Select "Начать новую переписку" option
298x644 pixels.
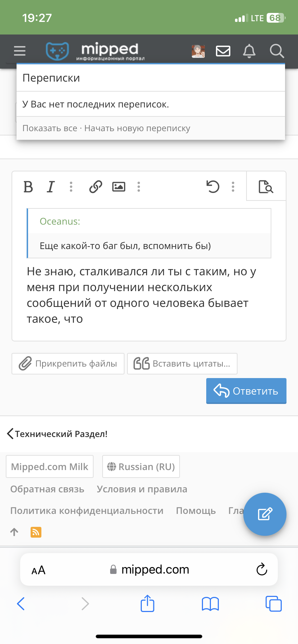pos(137,128)
